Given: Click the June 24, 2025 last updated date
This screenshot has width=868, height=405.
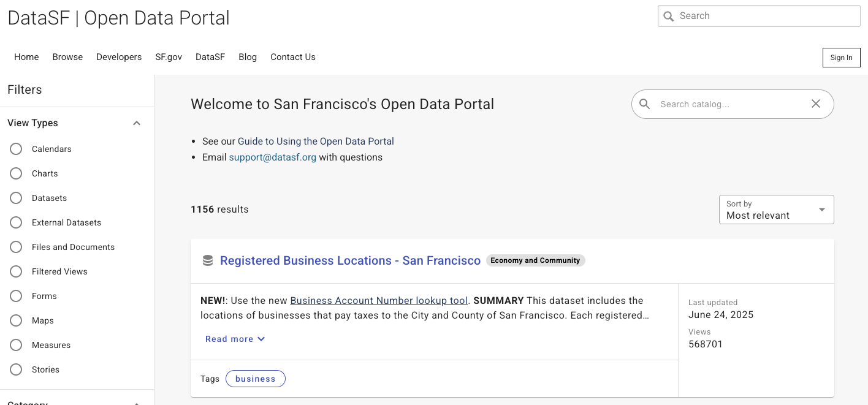Looking at the screenshot, I should coord(721,315).
